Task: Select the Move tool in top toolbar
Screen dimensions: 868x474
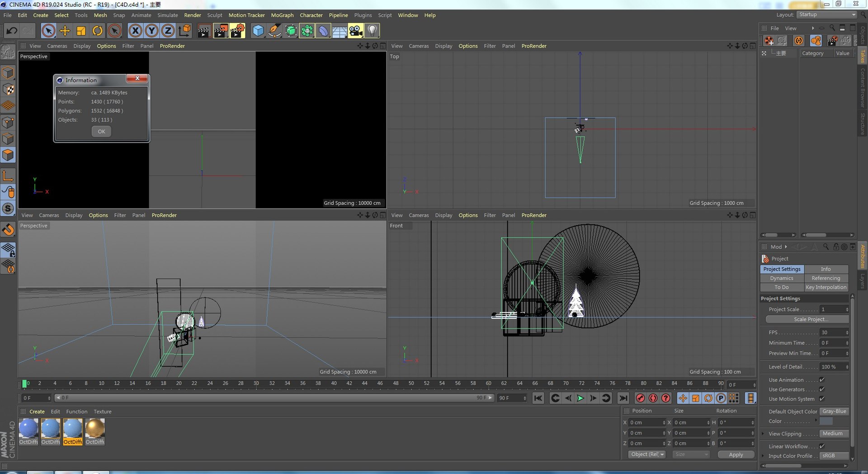Action: tap(65, 31)
